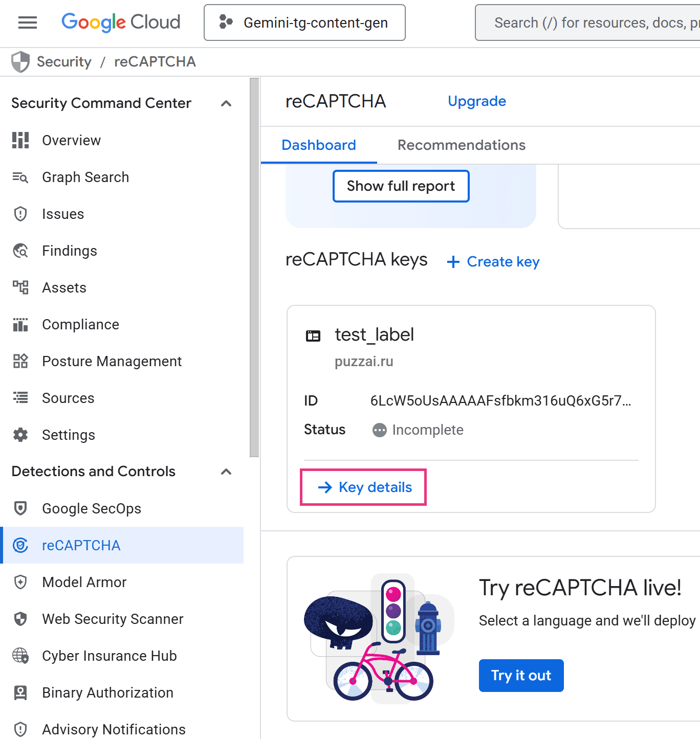
Task: Open the Gemini-tg-content-gen project selector
Action: coord(304,23)
